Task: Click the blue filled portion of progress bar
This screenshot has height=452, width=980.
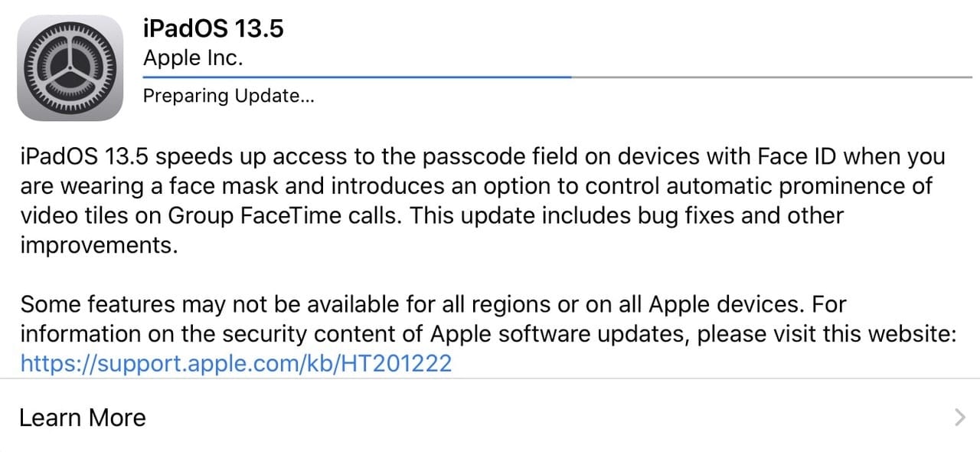Action: tap(356, 77)
